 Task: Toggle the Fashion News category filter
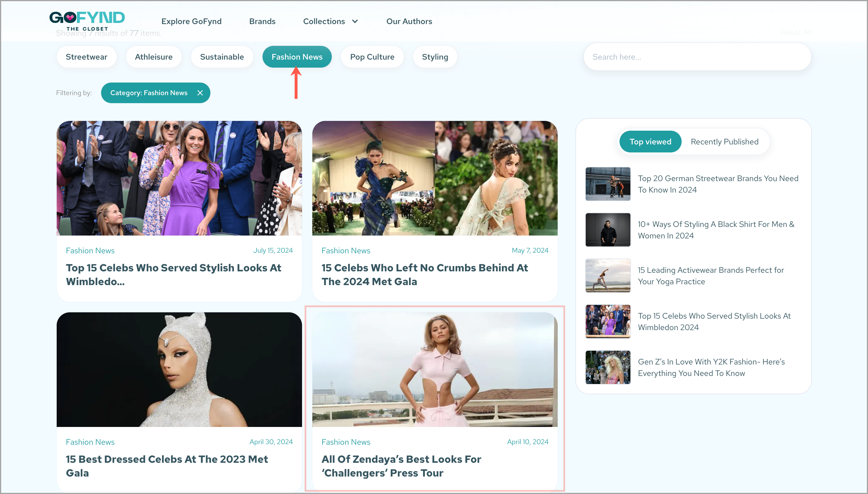[297, 57]
